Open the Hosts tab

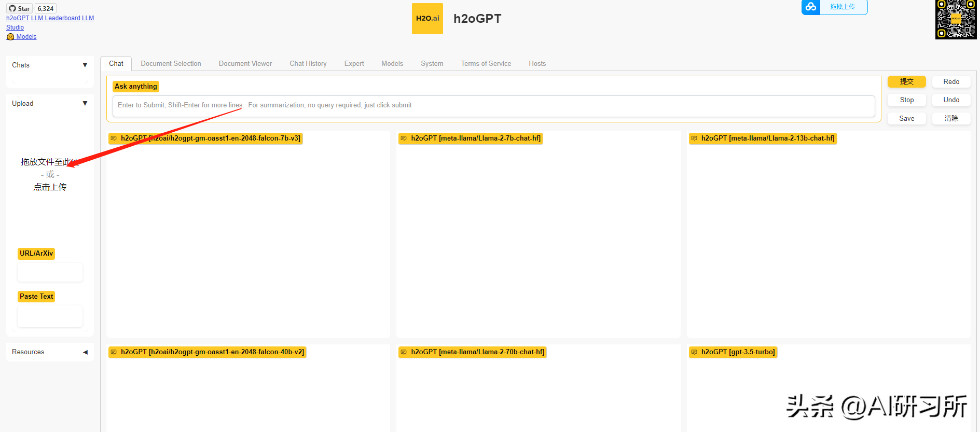(x=537, y=63)
